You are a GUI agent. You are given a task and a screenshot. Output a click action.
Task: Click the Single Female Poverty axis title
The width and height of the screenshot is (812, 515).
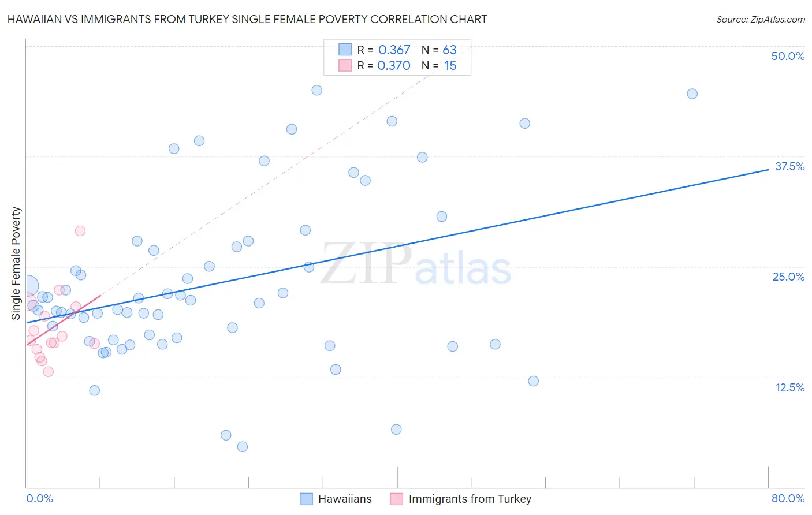[16, 263]
